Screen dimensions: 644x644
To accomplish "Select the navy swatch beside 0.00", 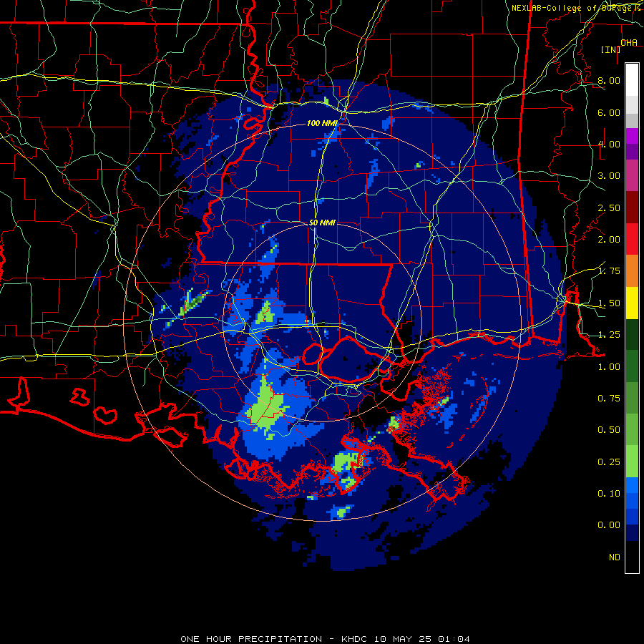I will tap(632, 532).
